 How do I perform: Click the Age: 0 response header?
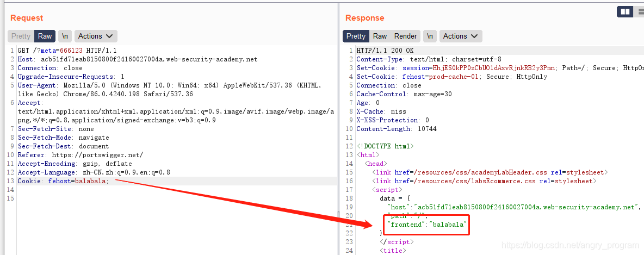click(368, 103)
